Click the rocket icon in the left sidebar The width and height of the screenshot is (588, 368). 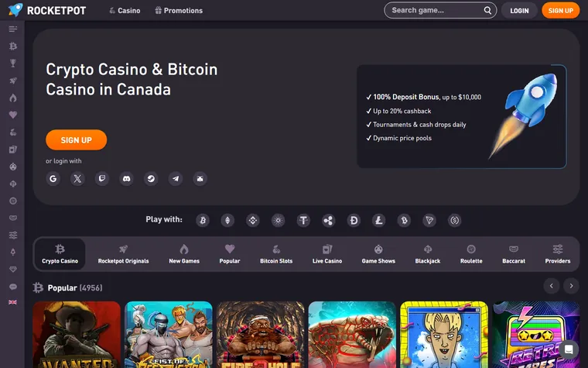(x=12, y=81)
